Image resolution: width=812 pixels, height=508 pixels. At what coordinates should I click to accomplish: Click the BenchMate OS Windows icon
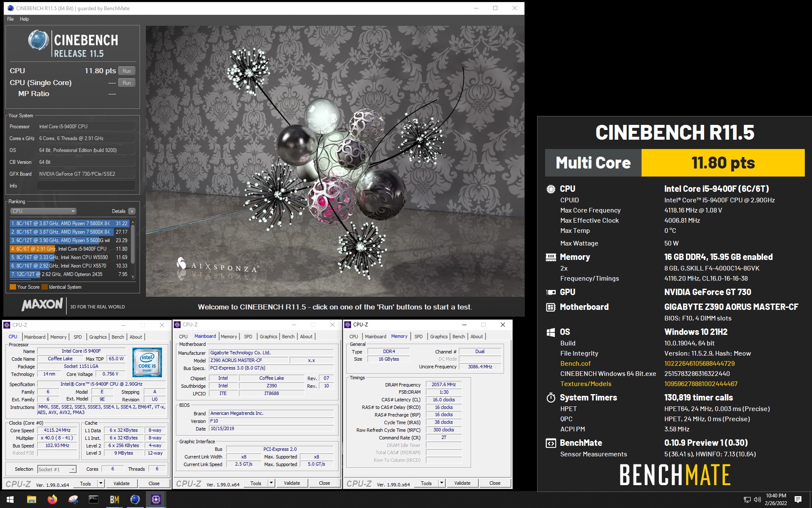(x=551, y=332)
